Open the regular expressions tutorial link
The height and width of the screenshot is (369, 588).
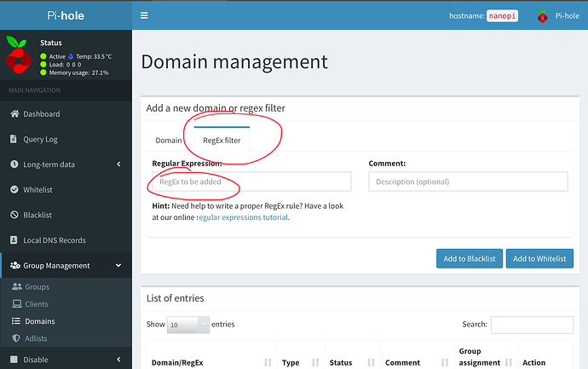(x=242, y=217)
